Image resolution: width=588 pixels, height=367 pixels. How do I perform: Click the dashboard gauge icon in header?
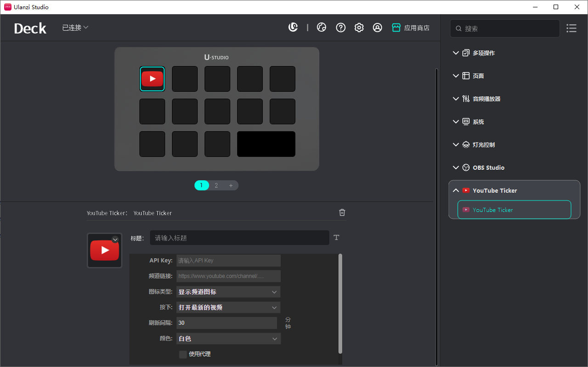pyautogui.click(x=322, y=28)
